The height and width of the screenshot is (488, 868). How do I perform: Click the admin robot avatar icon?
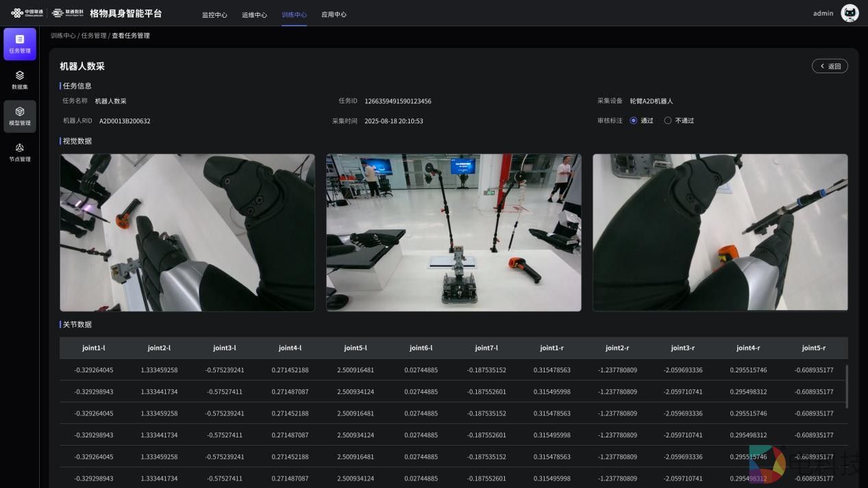click(850, 13)
